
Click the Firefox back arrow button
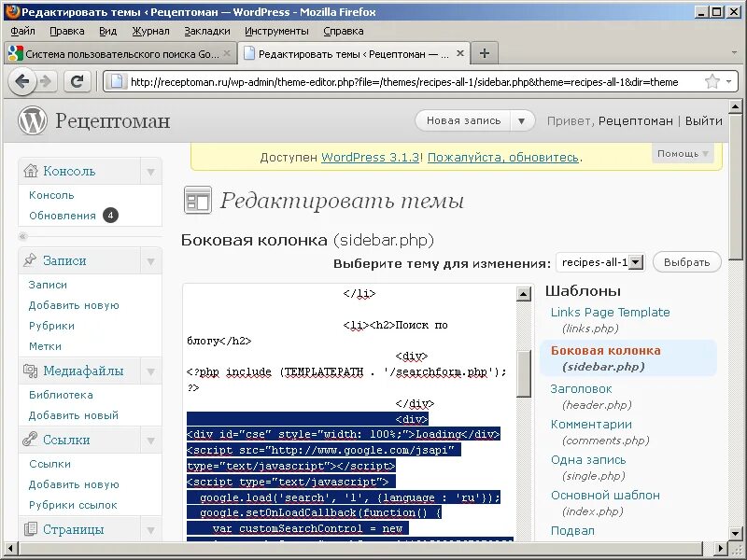(x=22, y=81)
